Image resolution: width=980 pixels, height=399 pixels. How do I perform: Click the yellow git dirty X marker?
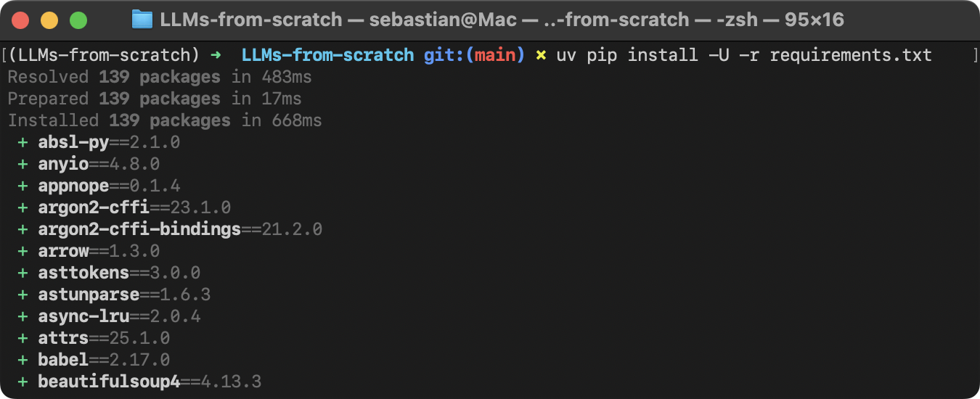pos(541,55)
